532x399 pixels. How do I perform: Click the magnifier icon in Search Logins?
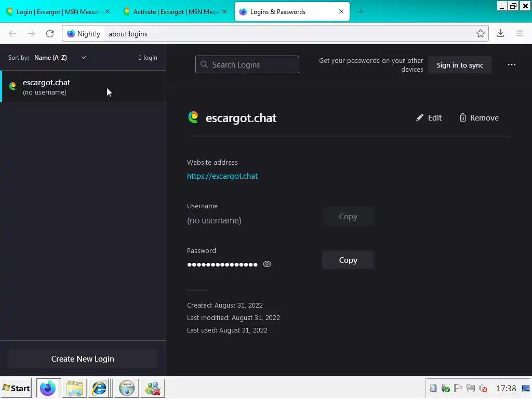[204, 64]
